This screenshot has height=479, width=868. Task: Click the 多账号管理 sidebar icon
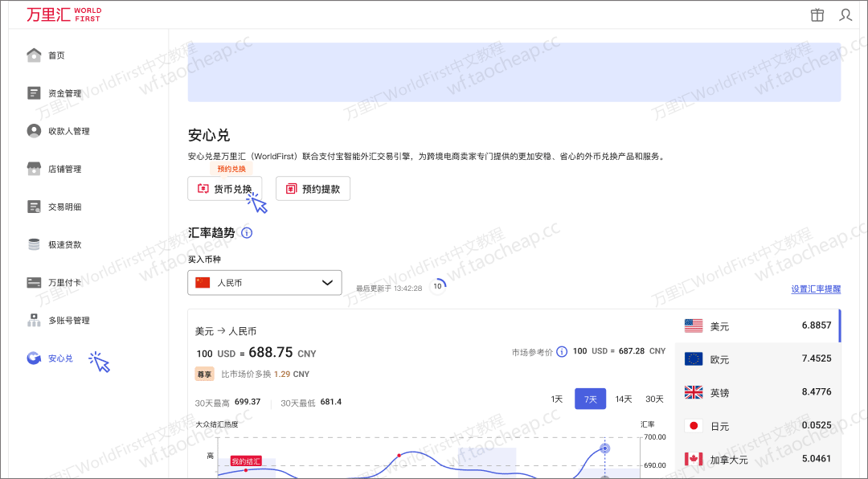point(34,320)
